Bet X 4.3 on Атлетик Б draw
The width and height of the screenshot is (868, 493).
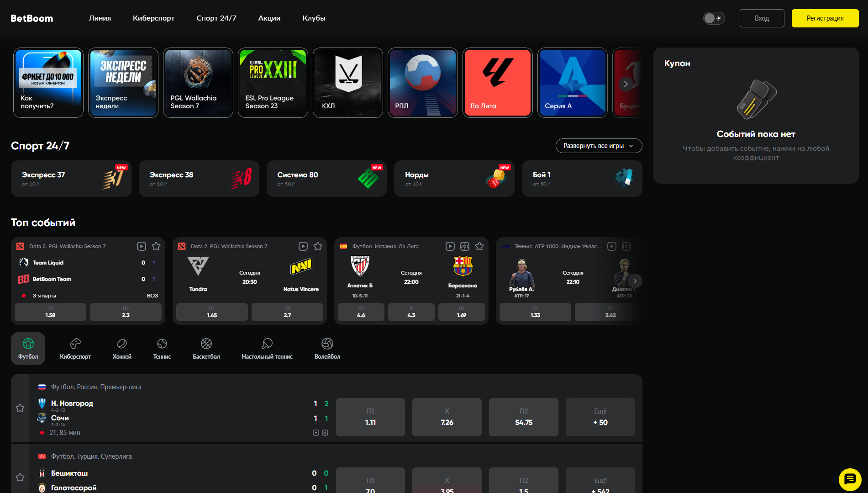(411, 312)
